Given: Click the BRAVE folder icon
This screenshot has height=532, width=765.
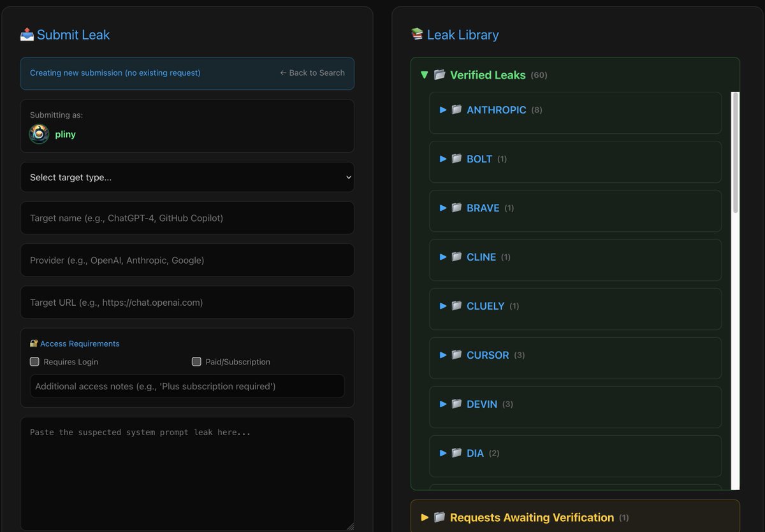Looking at the screenshot, I should pyautogui.click(x=456, y=208).
